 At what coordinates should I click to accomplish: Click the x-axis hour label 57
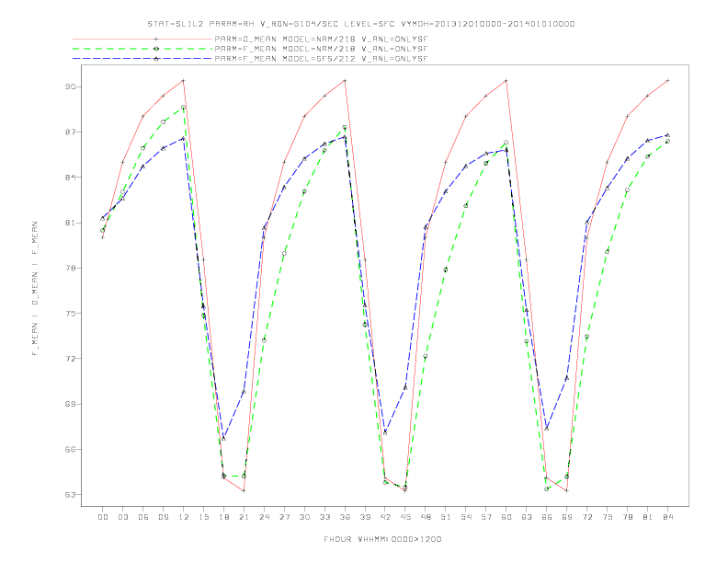[486, 517]
